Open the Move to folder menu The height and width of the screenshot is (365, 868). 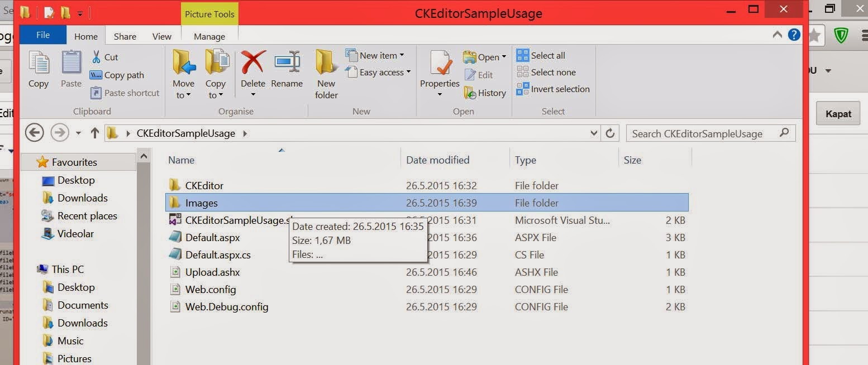pos(183,74)
